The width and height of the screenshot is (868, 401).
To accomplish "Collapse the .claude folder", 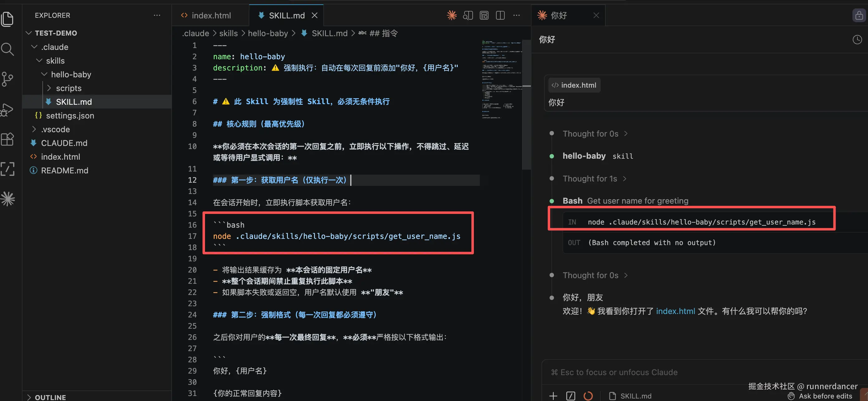I will 34,47.
